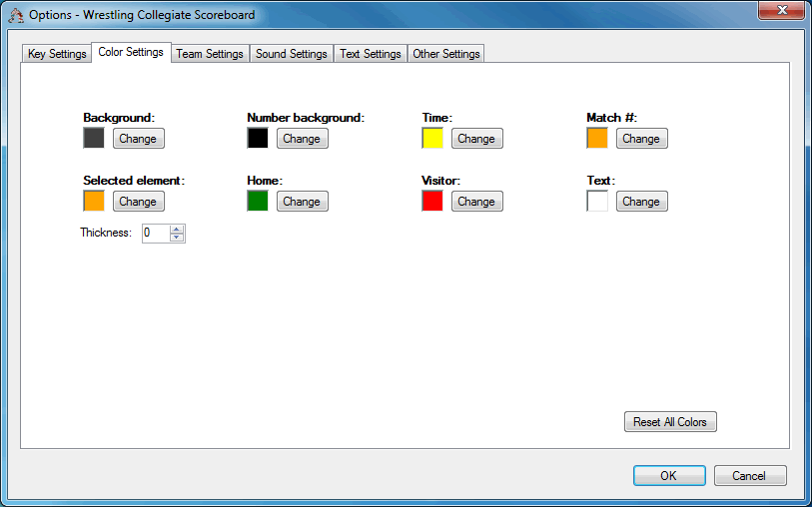Increase Thickness with the up arrow

pyautogui.click(x=177, y=230)
